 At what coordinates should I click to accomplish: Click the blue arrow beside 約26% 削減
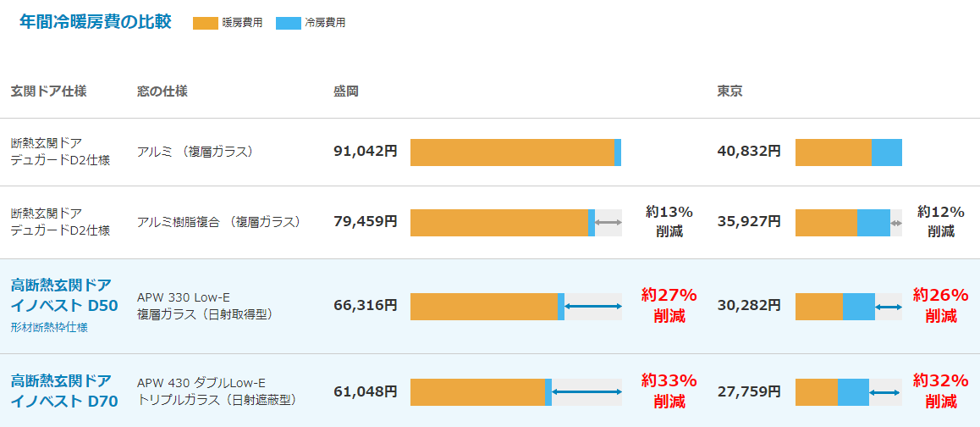tap(889, 307)
